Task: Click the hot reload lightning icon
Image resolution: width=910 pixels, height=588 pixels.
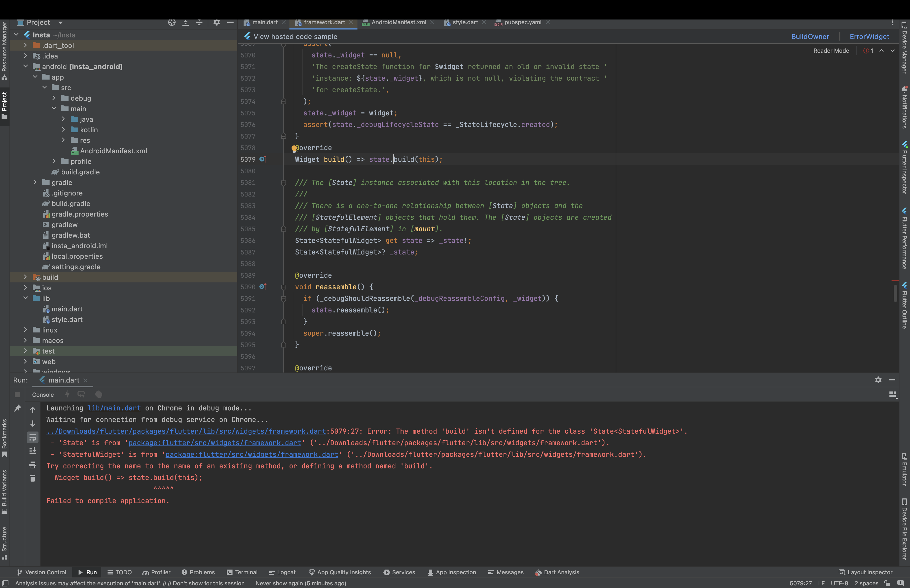Action: [67, 394]
